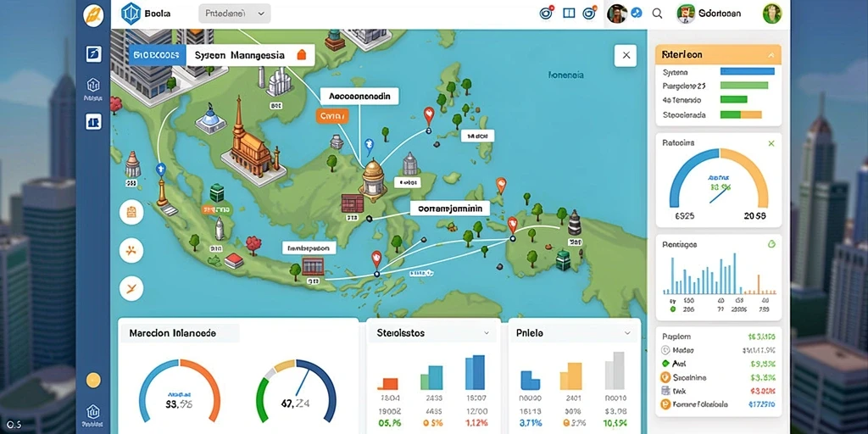Open the Pntedanei dropdown in the header
Viewport: 868px width, 434px height.
pos(234,14)
